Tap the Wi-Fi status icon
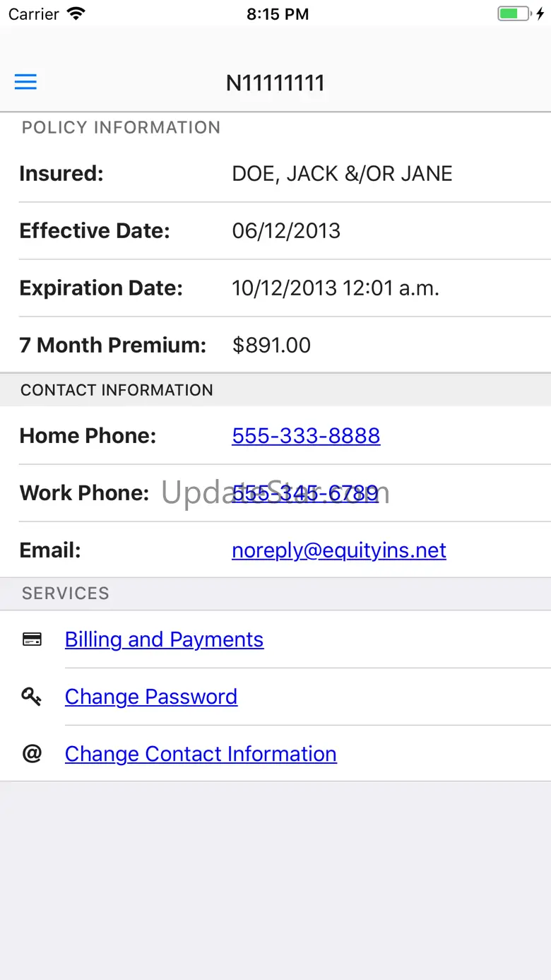551x980 pixels. coord(76,14)
